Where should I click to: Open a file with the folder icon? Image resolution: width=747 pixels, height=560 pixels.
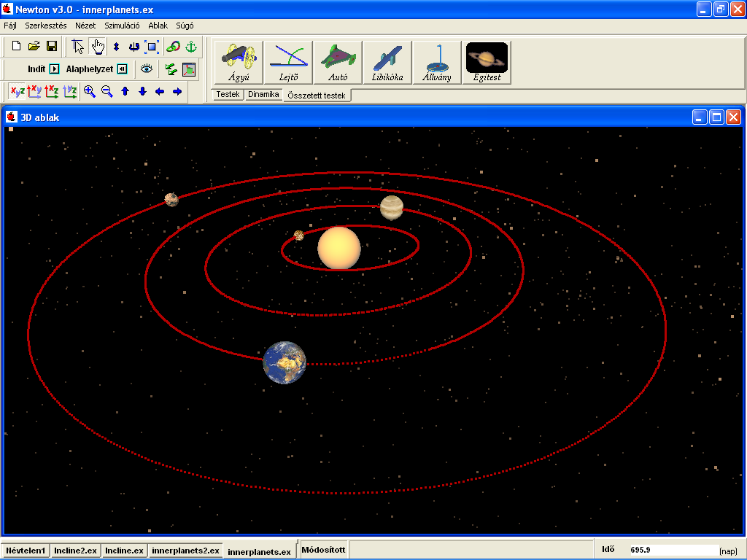tap(34, 46)
